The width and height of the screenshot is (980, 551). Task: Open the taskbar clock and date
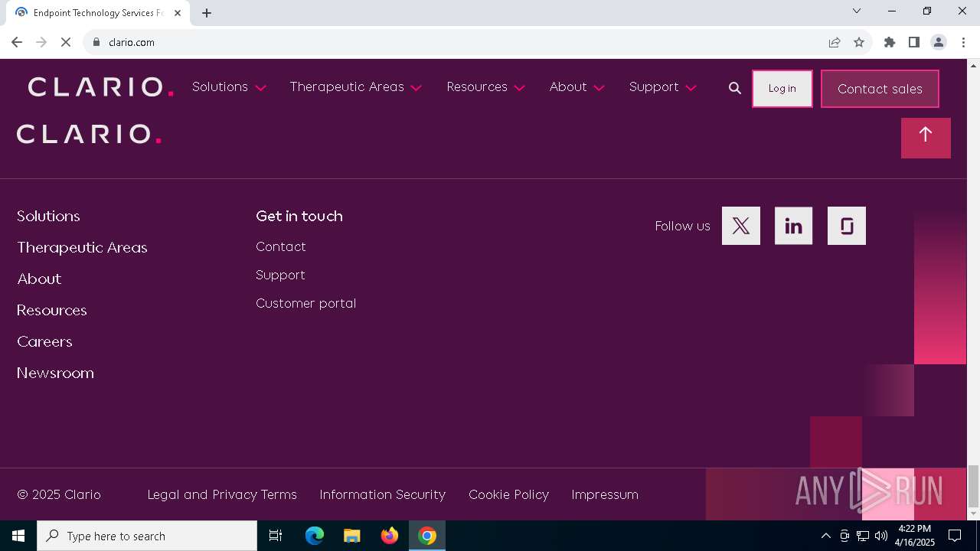(914, 536)
